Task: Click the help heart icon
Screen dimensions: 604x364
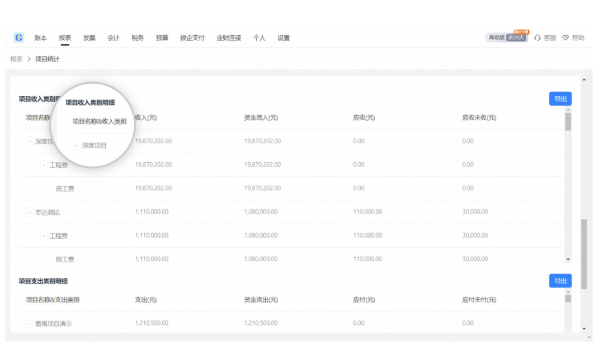Action: (x=565, y=38)
